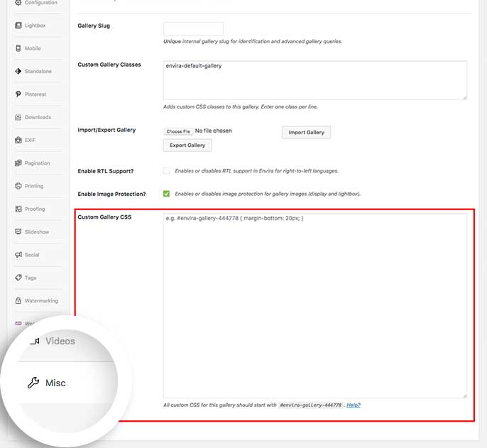Click the Misc wrench icon
This screenshot has height=448, width=487.
click(x=33, y=383)
